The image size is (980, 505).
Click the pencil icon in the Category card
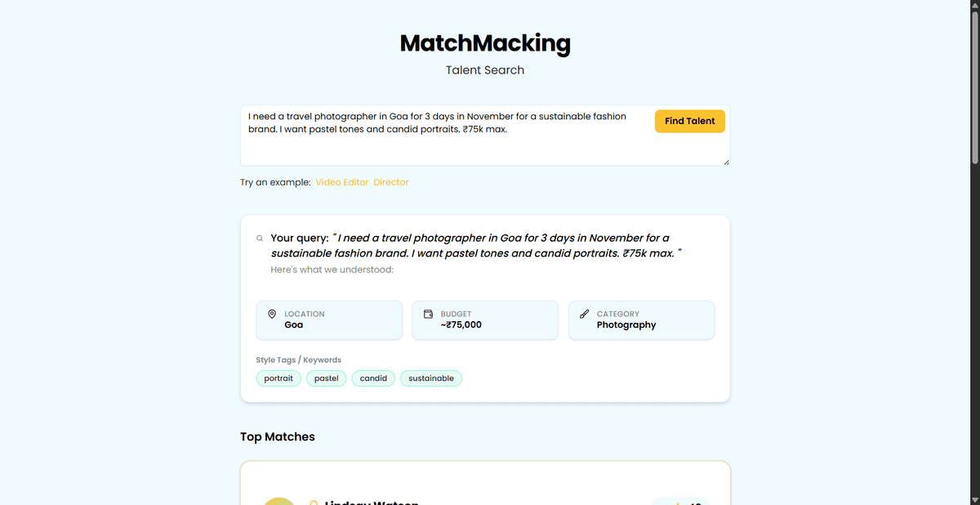point(584,313)
